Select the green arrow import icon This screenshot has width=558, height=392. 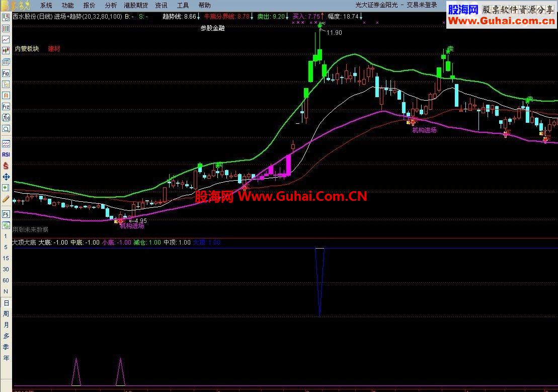[6, 188]
